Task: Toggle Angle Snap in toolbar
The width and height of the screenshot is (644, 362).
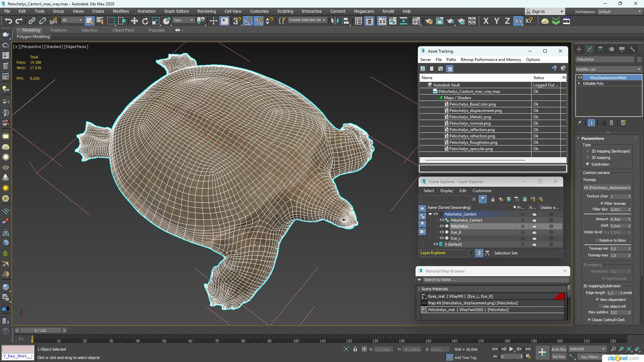Action: click(248, 21)
